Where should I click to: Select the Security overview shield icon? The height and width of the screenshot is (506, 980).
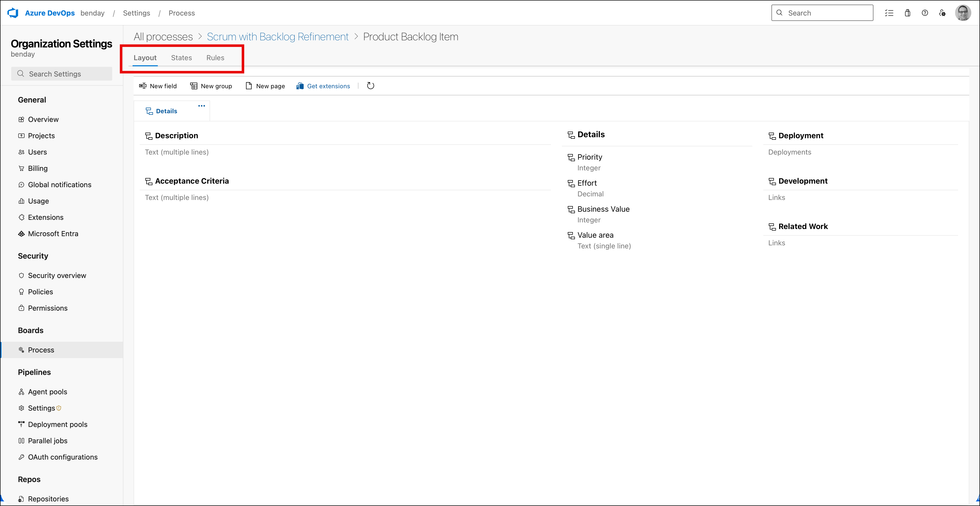pos(21,275)
